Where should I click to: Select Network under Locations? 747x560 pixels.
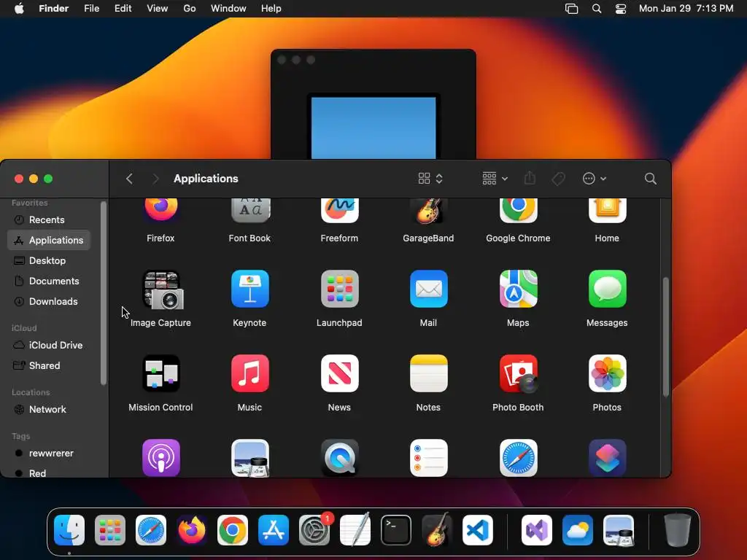[x=49, y=410]
